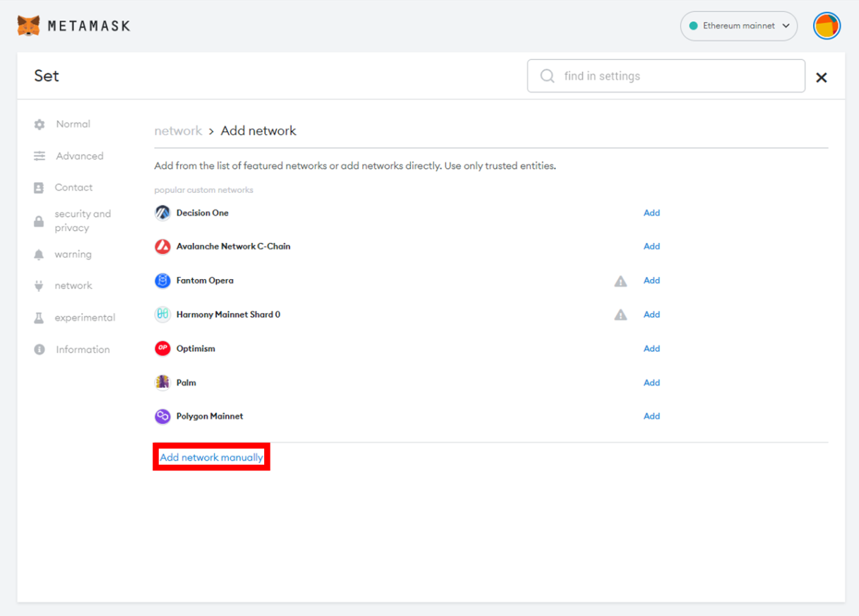Select the Contact settings menu item
Image resolution: width=859 pixels, height=616 pixels.
point(73,188)
